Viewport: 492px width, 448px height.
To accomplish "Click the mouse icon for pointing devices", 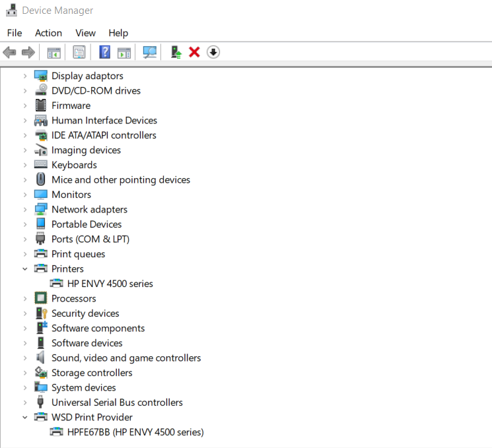I will (41, 179).
